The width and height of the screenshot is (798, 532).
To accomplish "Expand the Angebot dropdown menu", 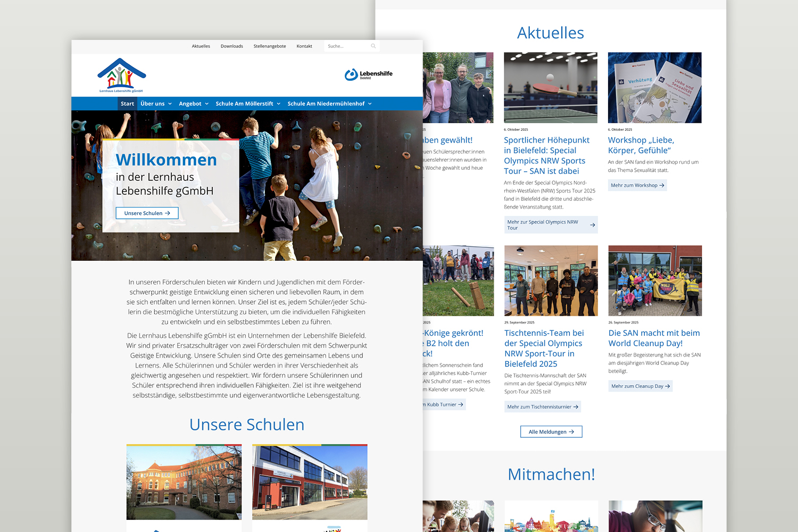I will pos(194,104).
